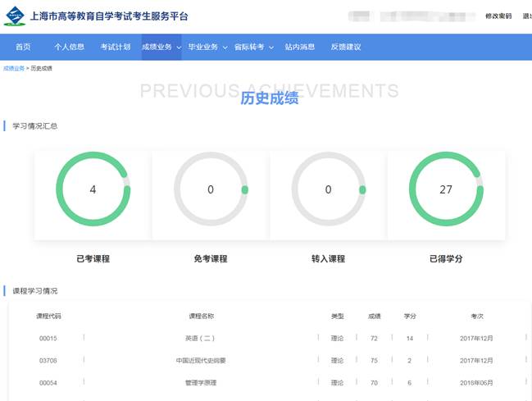Screen dimensions: 532x401
Task: Click the 考次 column header
Action: [477, 316]
